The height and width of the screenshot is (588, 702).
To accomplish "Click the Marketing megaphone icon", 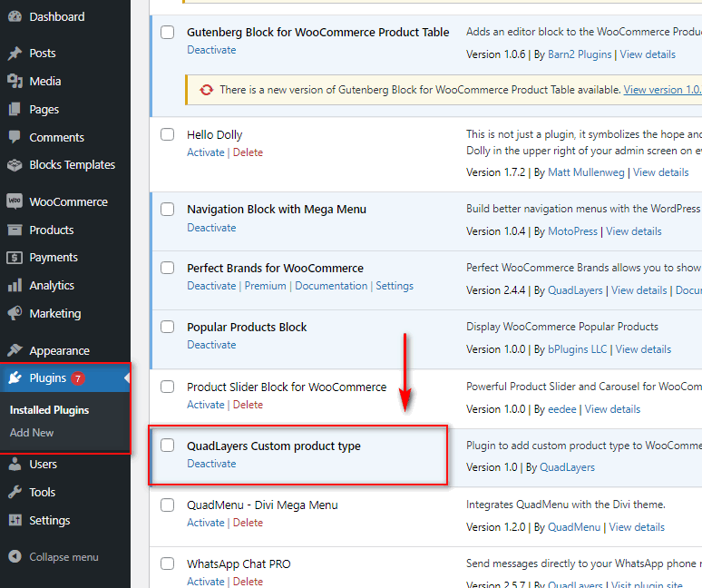I will click(x=15, y=313).
